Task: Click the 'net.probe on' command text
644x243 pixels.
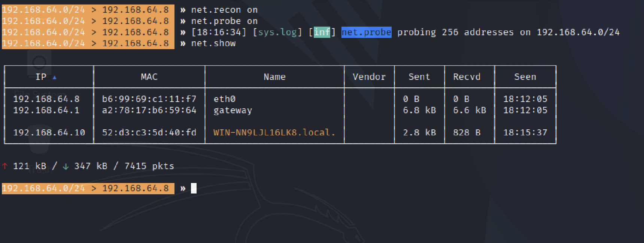Action: [224, 21]
